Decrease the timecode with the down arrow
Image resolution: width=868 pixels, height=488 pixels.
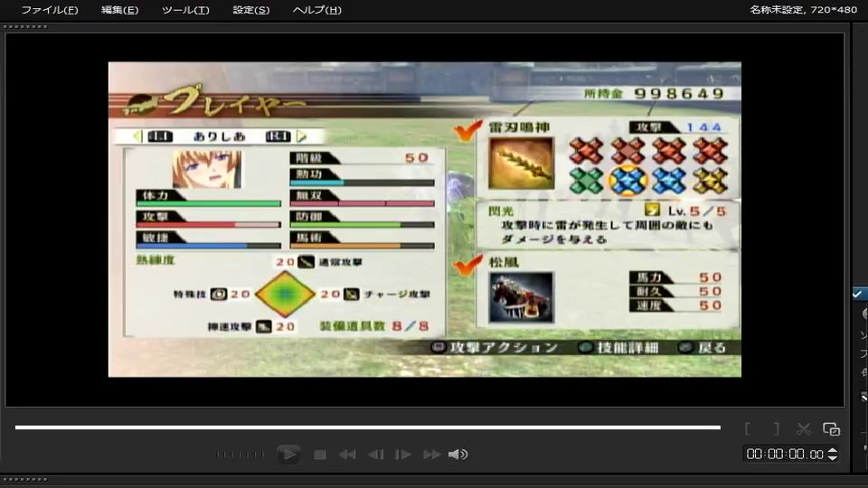click(833, 458)
